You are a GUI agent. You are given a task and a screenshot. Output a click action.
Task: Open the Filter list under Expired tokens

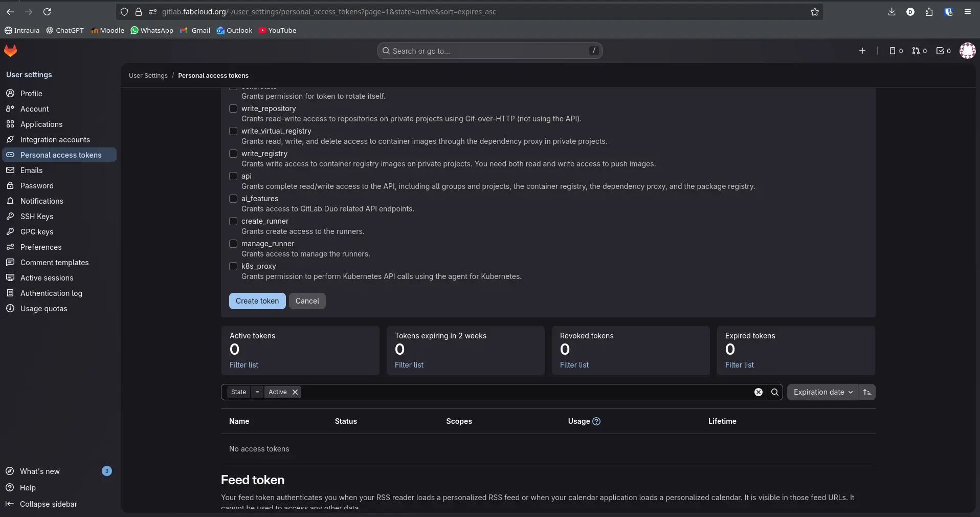(739, 364)
